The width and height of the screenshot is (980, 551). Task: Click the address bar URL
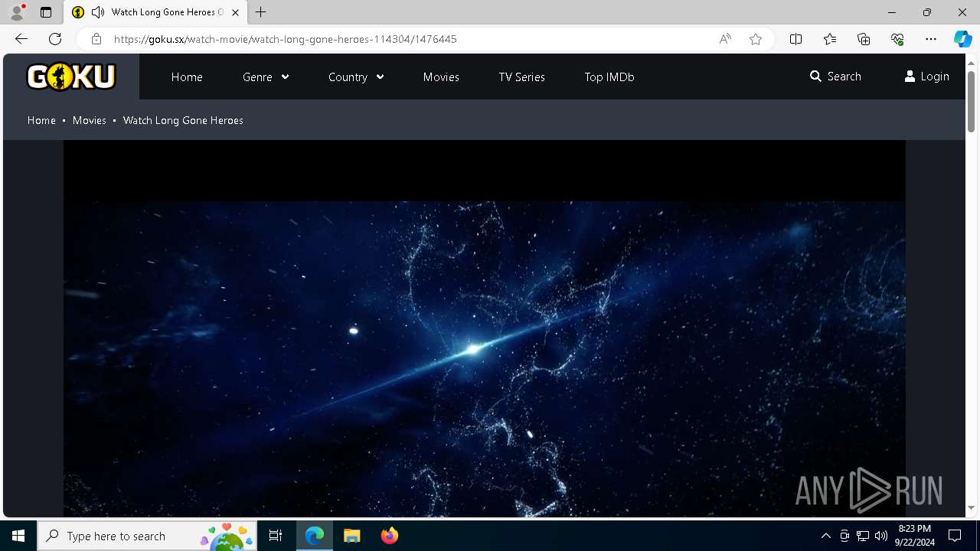coord(286,39)
